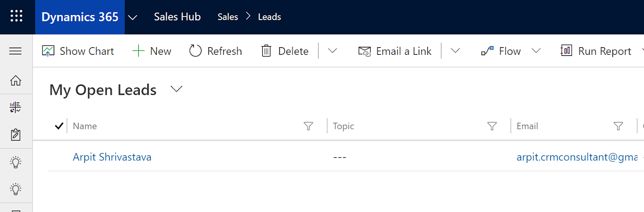Toggle the select-all rows checkmark

pyautogui.click(x=59, y=126)
